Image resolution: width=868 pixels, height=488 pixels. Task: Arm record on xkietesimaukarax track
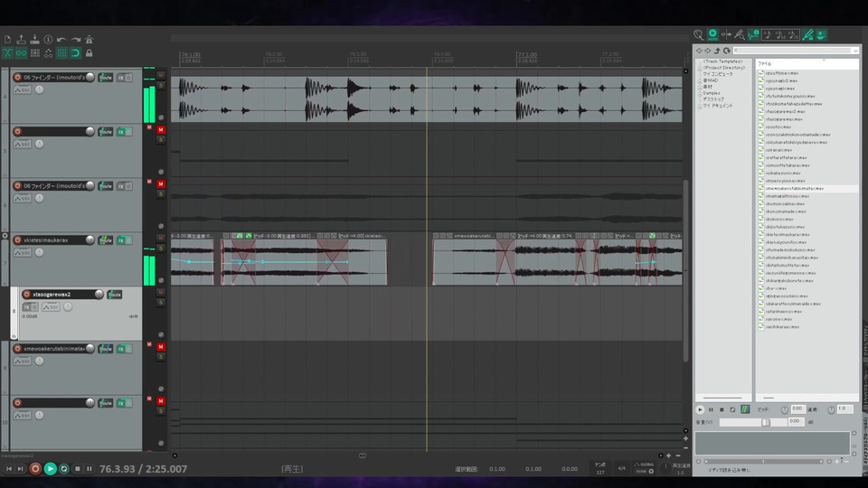pyautogui.click(x=17, y=240)
